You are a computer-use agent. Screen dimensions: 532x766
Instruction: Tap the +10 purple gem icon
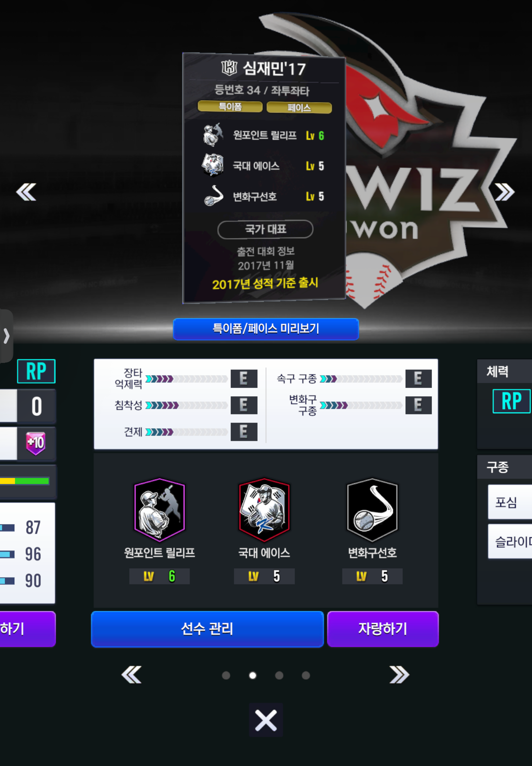coord(36,444)
